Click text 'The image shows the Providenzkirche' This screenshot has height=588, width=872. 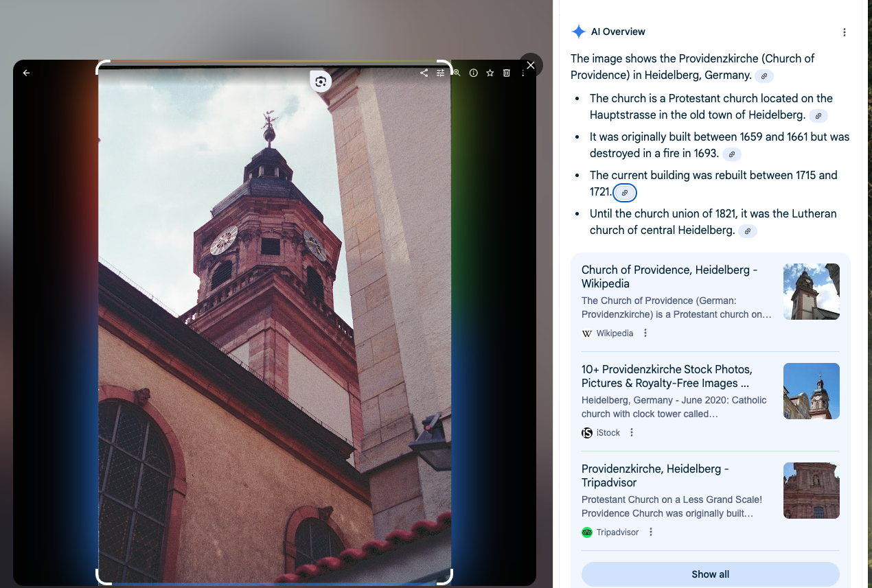pyautogui.click(x=665, y=58)
